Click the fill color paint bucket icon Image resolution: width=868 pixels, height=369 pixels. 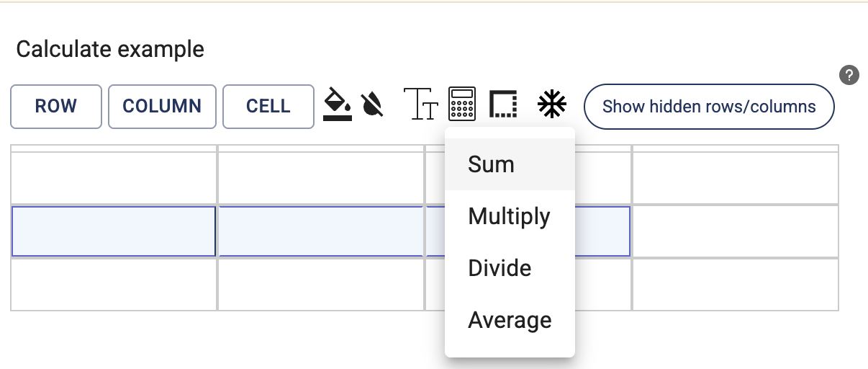(x=337, y=106)
